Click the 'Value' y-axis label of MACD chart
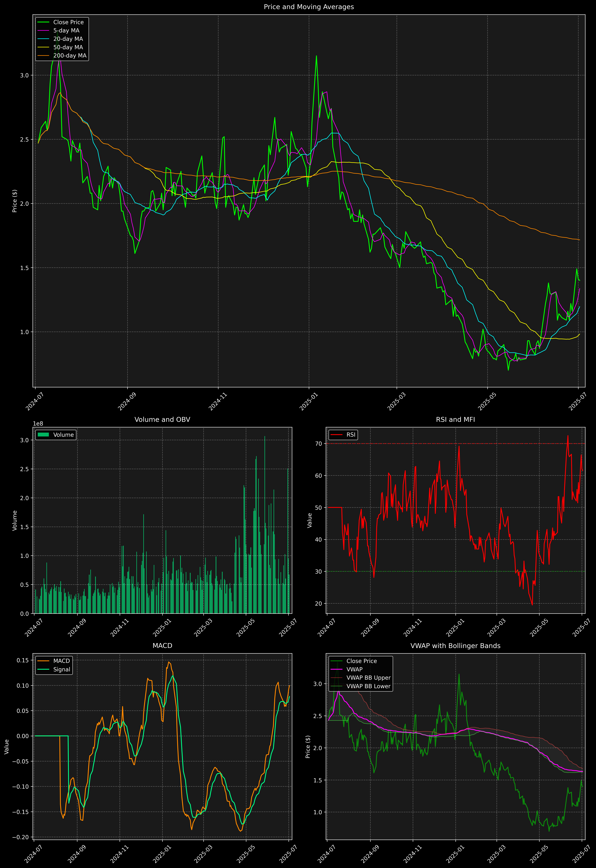Screen dimensions: 596x868 point(7,747)
